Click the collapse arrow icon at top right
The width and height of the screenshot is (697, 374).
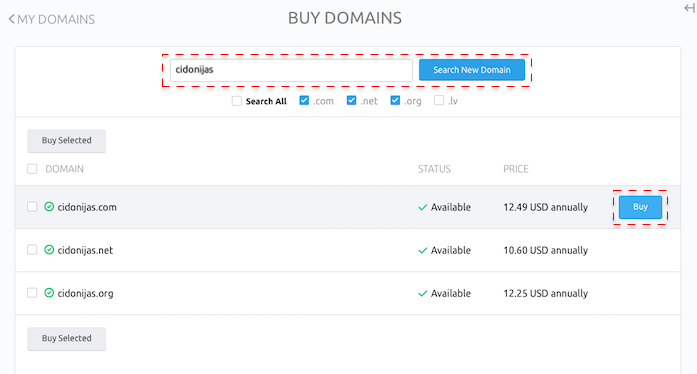(690, 8)
